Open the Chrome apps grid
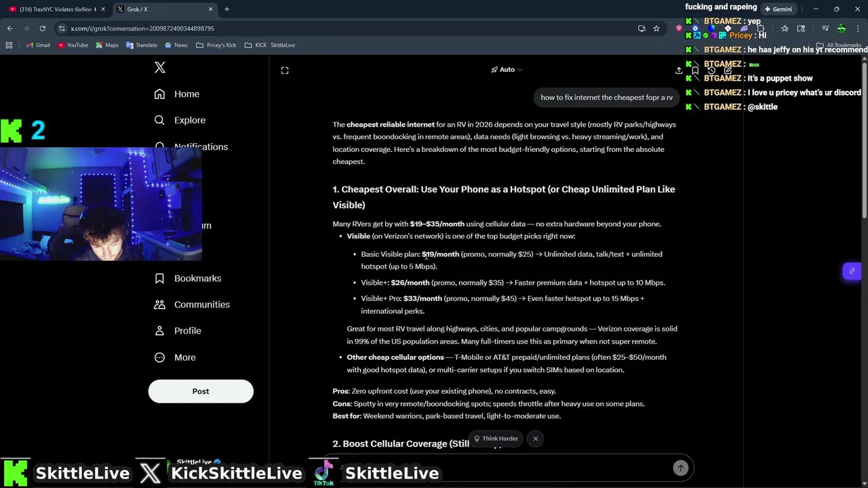The height and width of the screenshot is (488, 868). click(x=9, y=45)
